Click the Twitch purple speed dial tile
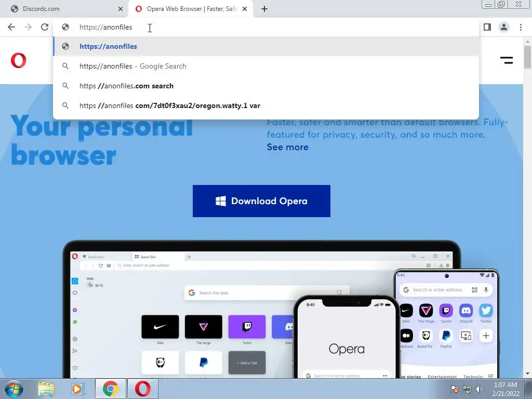 [x=247, y=327]
